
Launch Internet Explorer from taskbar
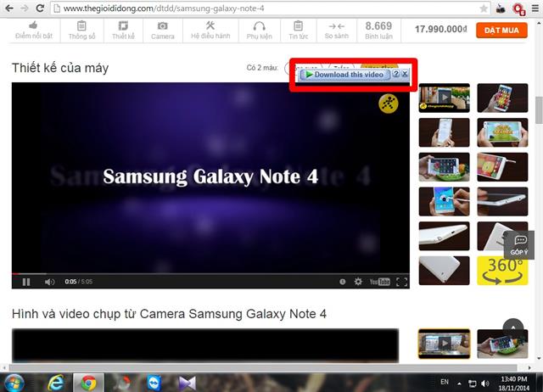pos(55,383)
